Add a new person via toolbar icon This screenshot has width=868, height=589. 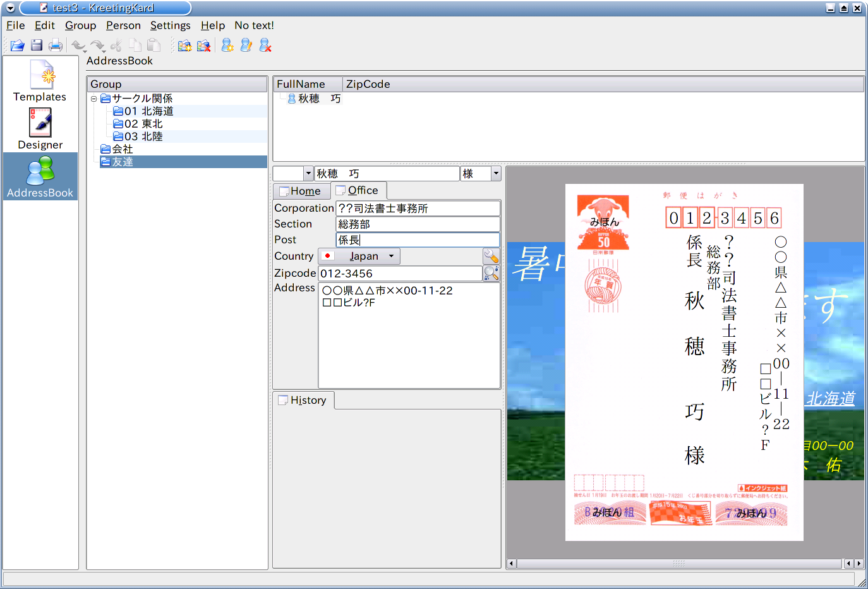click(227, 46)
